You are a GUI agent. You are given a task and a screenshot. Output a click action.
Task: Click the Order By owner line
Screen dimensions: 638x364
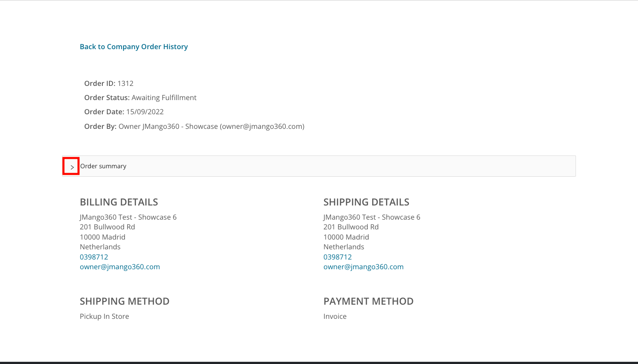(x=194, y=126)
